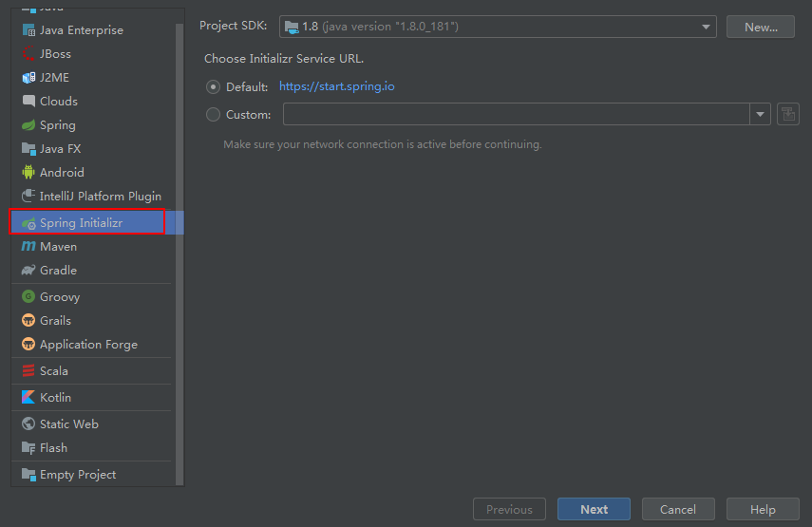The image size is (812, 527).
Task: Click the J2ME icon in list
Action: coord(28,78)
